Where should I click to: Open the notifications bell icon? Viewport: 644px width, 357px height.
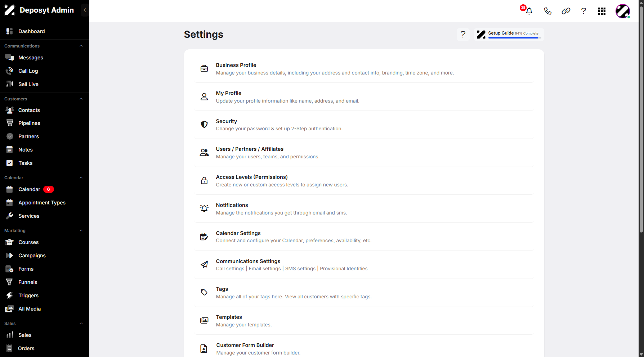(529, 11)
